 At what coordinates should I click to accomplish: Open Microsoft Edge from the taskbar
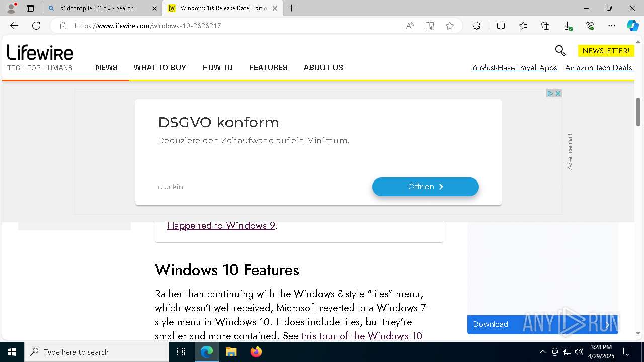point(207,352)
